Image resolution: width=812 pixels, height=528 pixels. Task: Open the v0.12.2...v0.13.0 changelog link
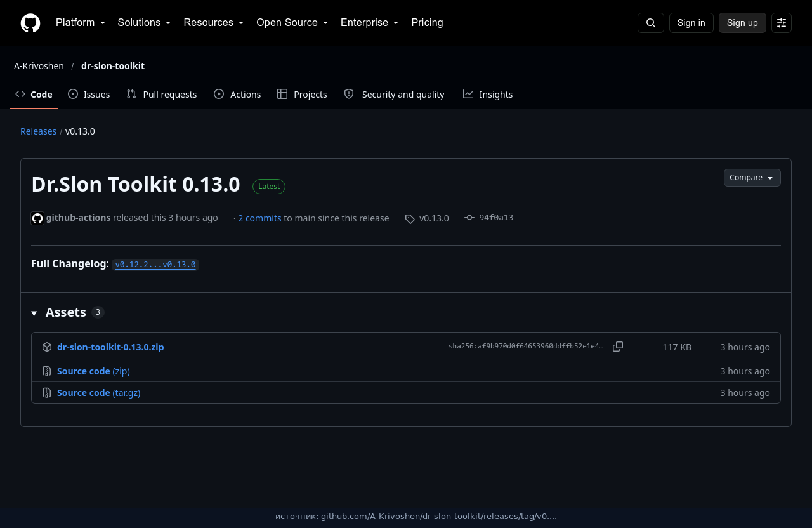(x=155, y=265)
